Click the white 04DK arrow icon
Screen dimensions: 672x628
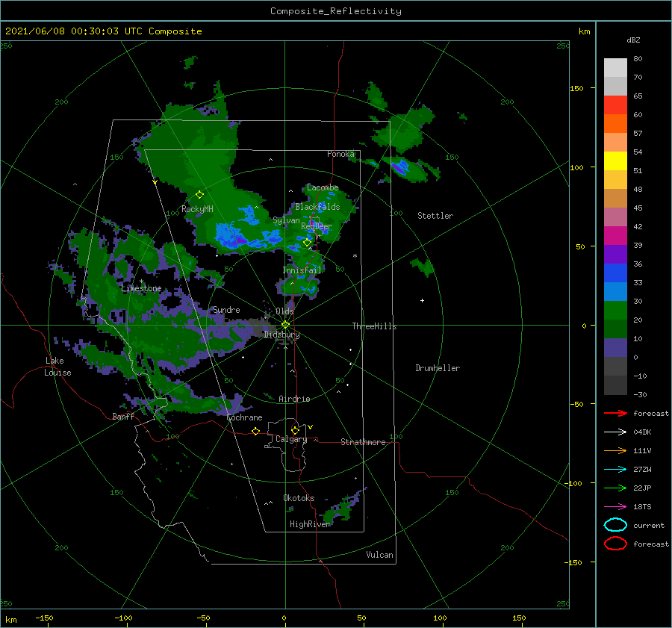coord(615,432)
